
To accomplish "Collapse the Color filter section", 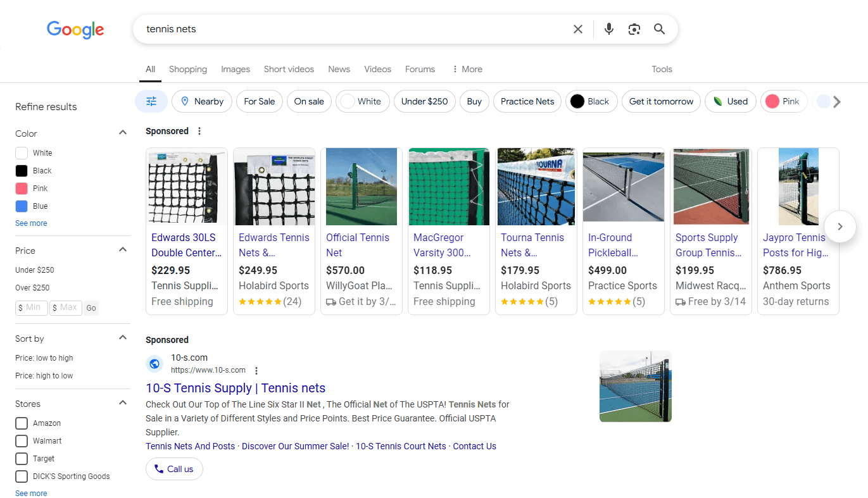I will pyautogui.click(x=123, y=133).
